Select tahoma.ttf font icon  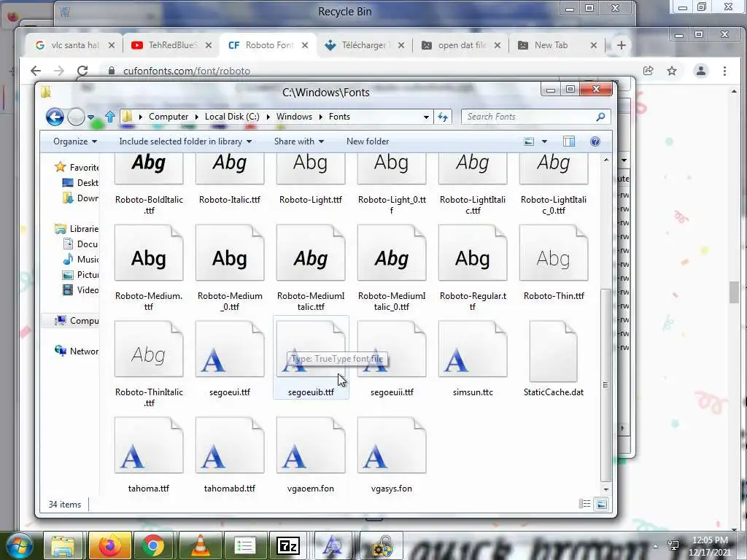(x=149, y=446)
